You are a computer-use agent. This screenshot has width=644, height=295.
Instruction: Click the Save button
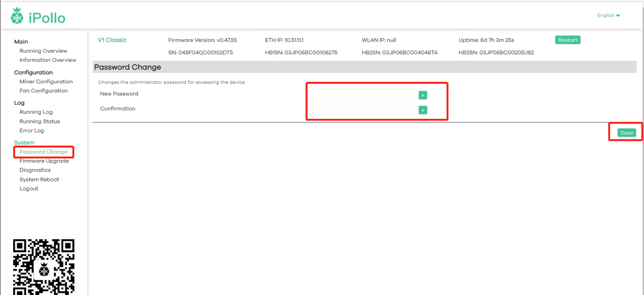coord(627,133)
